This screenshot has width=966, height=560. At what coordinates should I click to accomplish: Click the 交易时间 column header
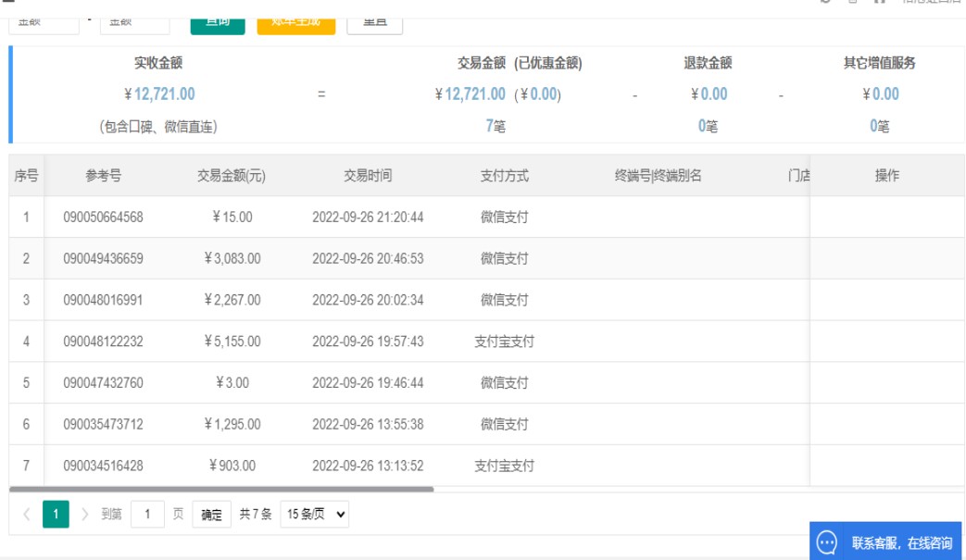(368, 176)
